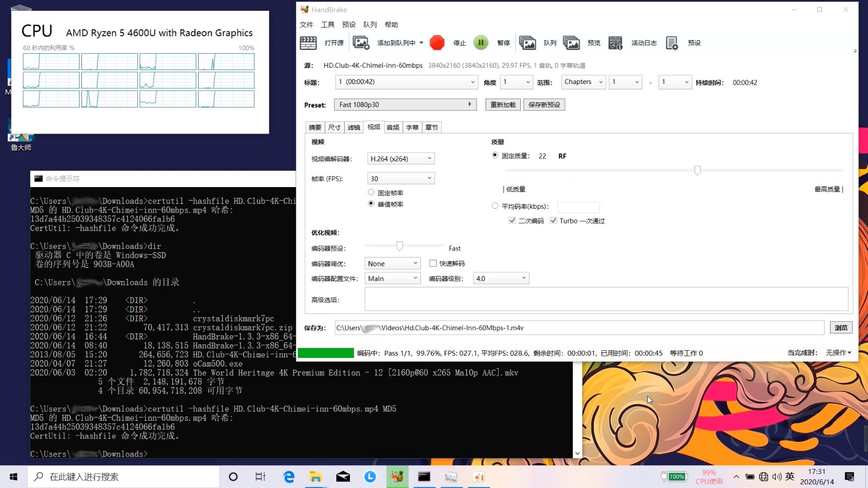Image resolution: width=868 pixels, height=488 pixels.
Task: Click the Task Manager taskbar icon
Action: point(451,477)
